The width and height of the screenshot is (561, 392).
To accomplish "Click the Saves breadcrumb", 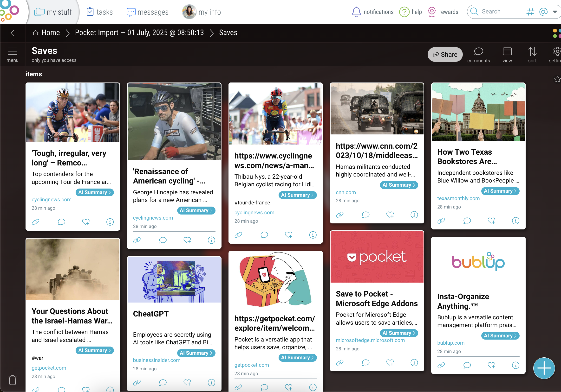I will click(x=228, y=32).
